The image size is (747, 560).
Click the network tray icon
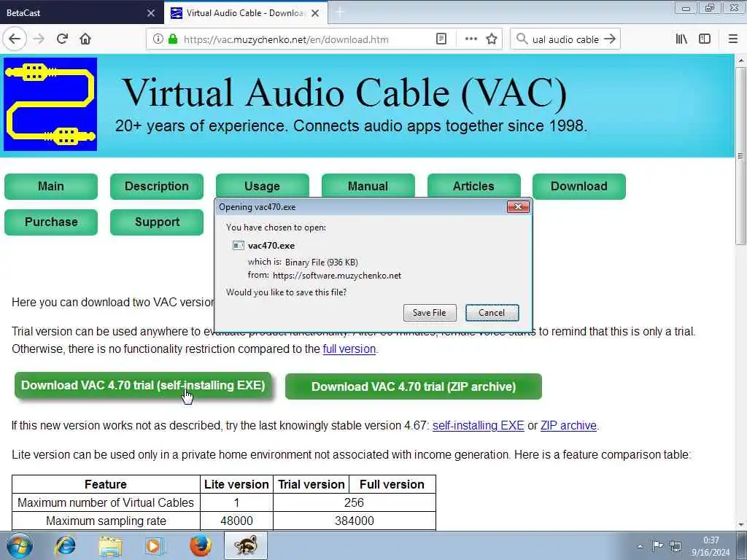click(x=675, y=546)
